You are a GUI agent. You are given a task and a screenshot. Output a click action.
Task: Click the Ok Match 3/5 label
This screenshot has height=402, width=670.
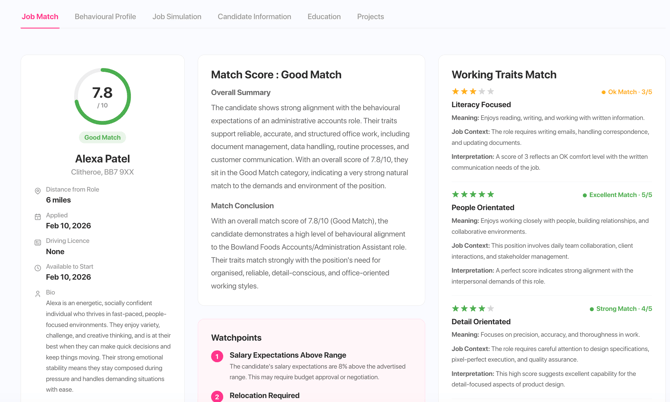[627, 92]
